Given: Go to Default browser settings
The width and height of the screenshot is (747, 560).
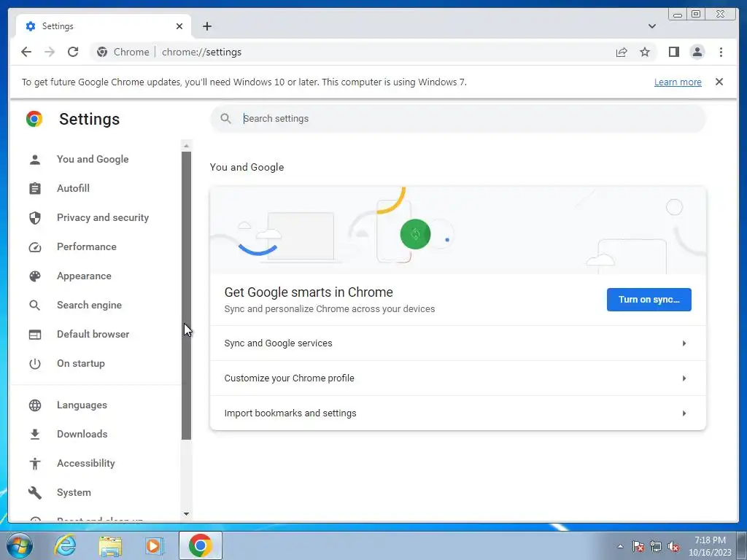Looking at the screenshot, I should tap(93, 334).
